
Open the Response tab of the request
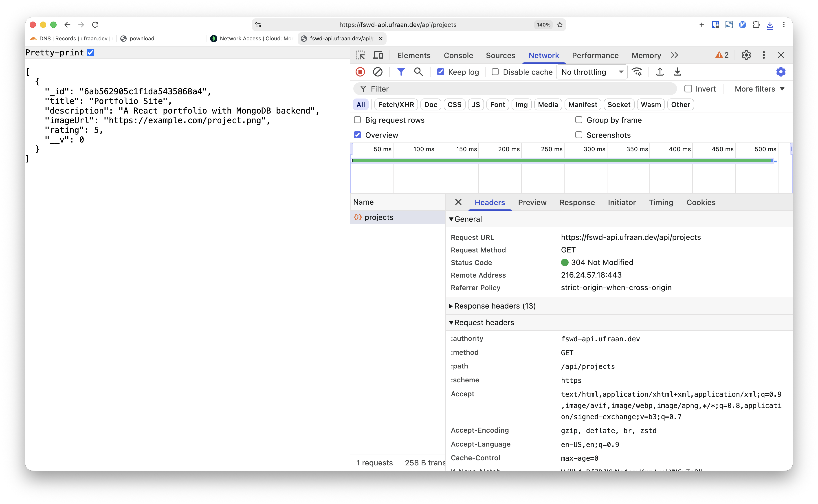pos(577,202)
